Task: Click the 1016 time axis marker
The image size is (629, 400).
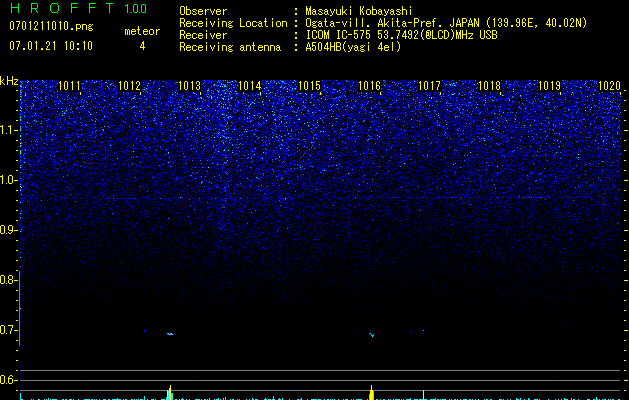Action: 369,86
